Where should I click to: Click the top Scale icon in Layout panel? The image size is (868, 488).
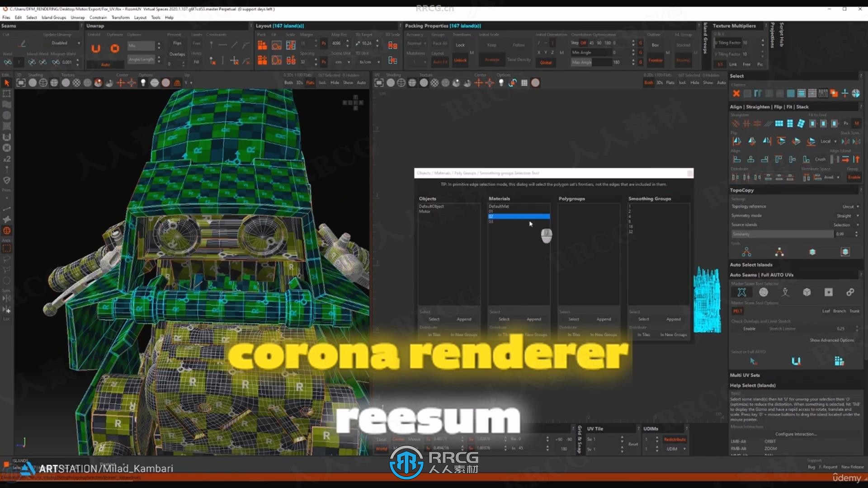pyautogui.click(x=291, y=45)
